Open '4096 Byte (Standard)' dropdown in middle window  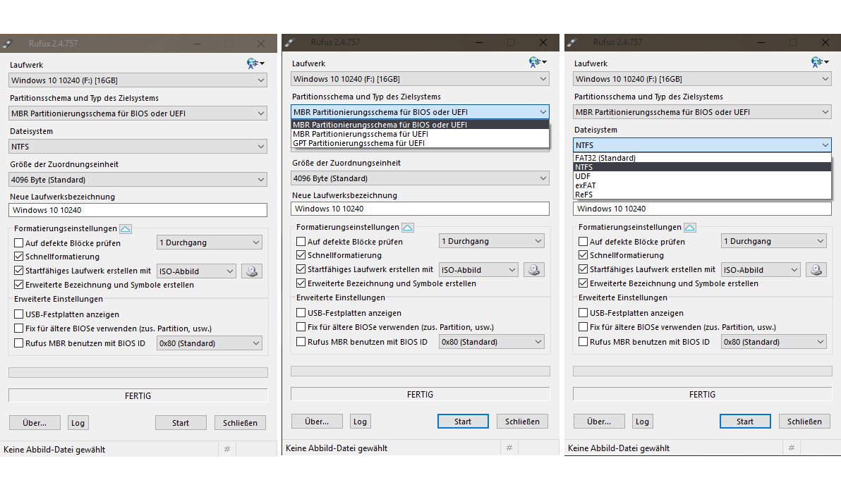[x=420, y=178]
